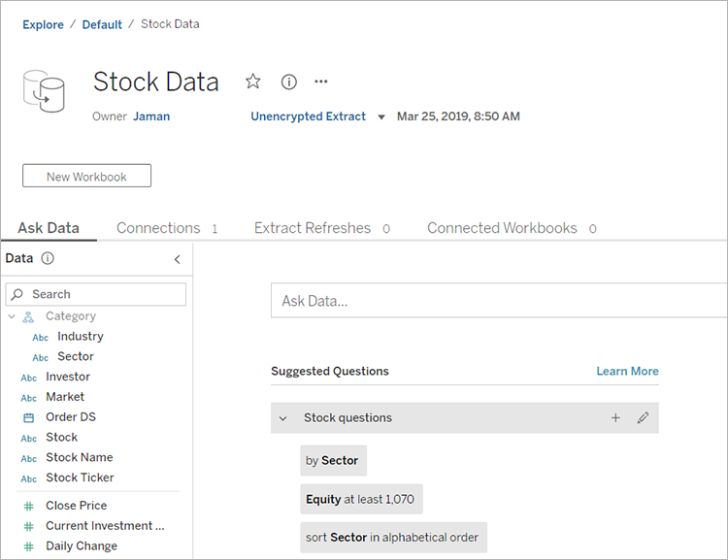
Task: Select the Close Price field
Action: coord(76,506)
